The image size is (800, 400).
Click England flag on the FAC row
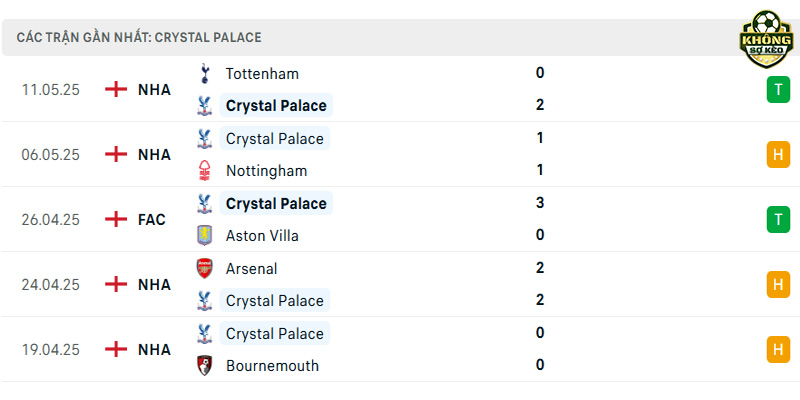click(x=116, y=219)
